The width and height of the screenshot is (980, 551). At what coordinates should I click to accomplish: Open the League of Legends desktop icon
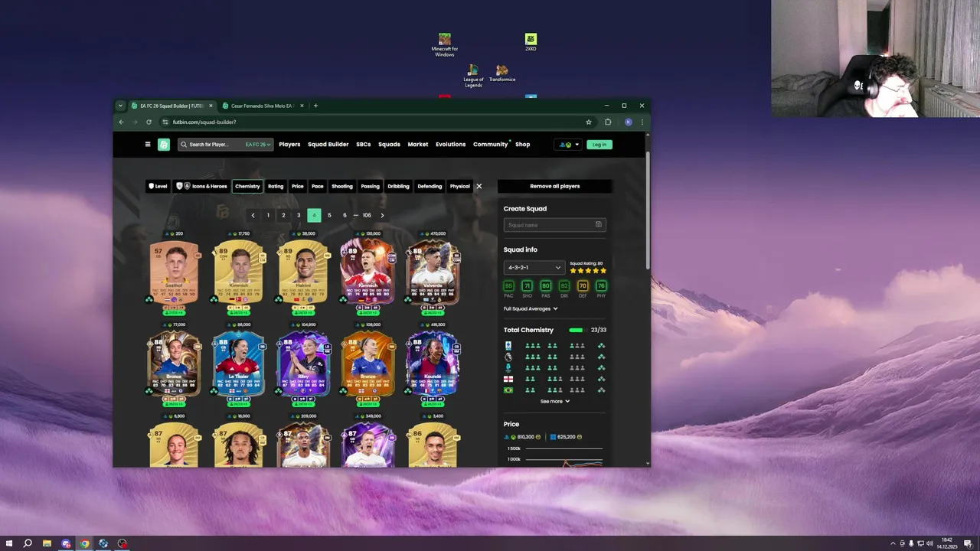click(473, 76)
